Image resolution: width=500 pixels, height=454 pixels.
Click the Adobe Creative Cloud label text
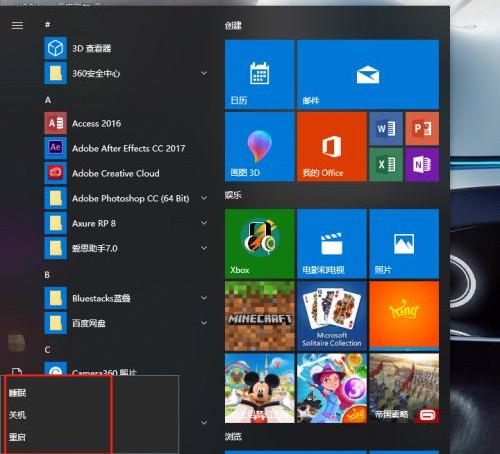116,173
